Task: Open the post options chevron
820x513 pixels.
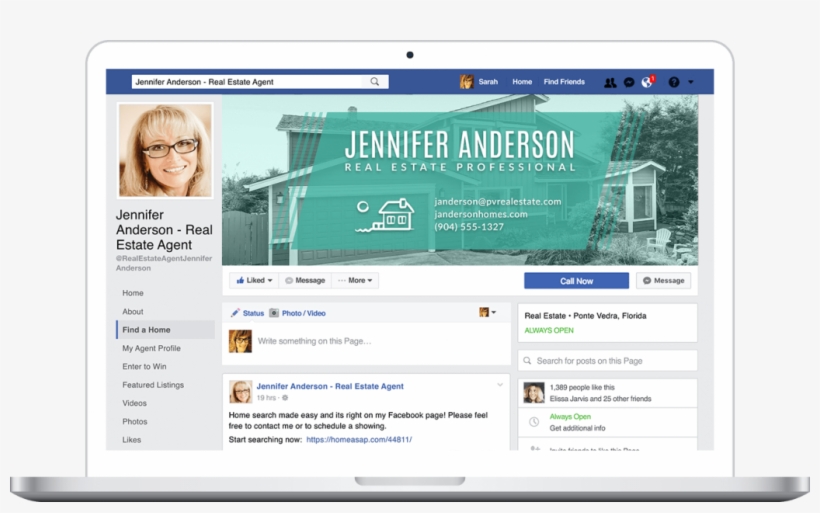Action: tap(500, 385)
